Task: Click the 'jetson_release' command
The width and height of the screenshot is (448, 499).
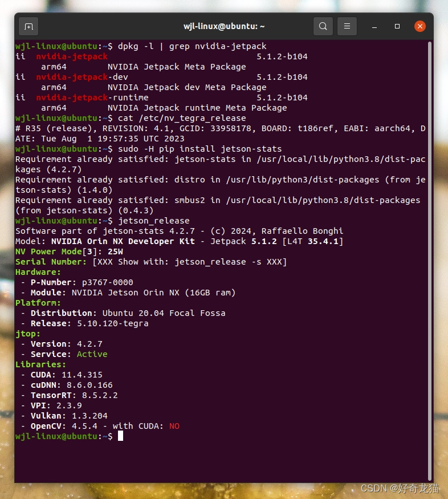Action: point(153,221)
